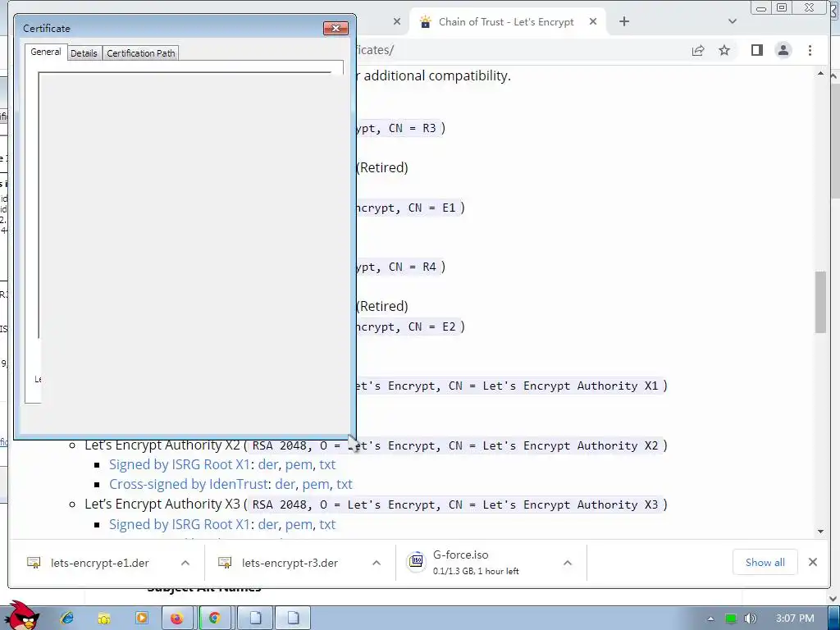Show hidden system tray icons arrow
Image resolution: width=840 pixels, height=630 pixels.
pyautogui.click(x=710, y=619)
